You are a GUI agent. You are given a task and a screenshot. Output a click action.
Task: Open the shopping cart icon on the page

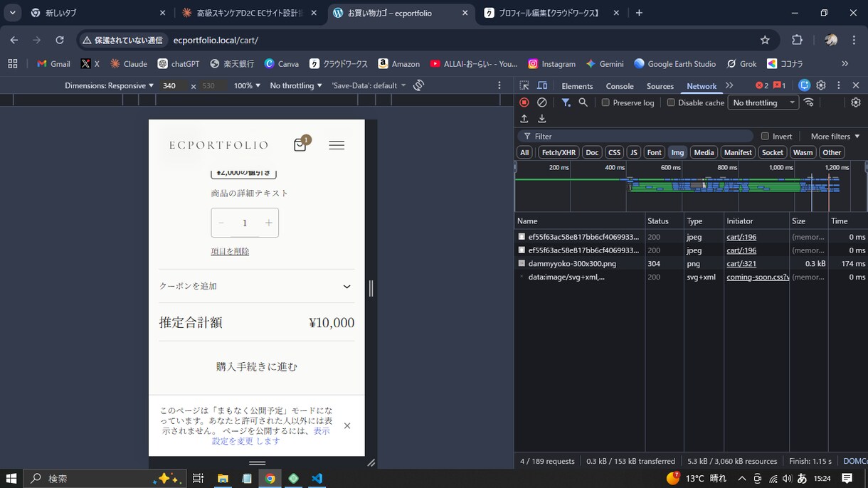tap(301, 144)
